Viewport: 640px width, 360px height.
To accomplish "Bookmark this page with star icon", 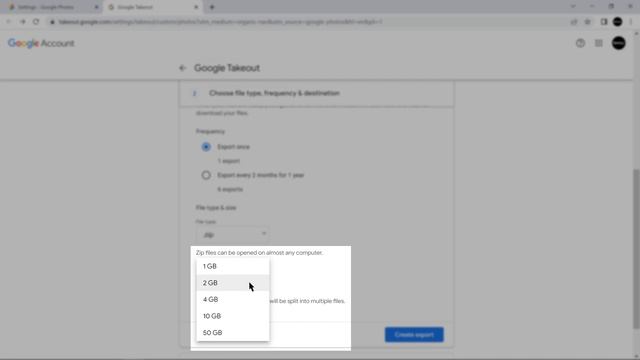I will (588, 22).
